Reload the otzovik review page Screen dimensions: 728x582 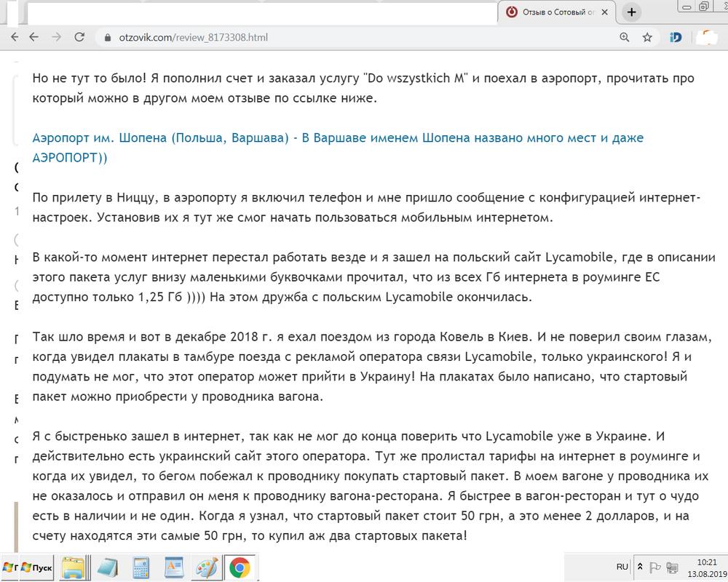coord(79,37)
